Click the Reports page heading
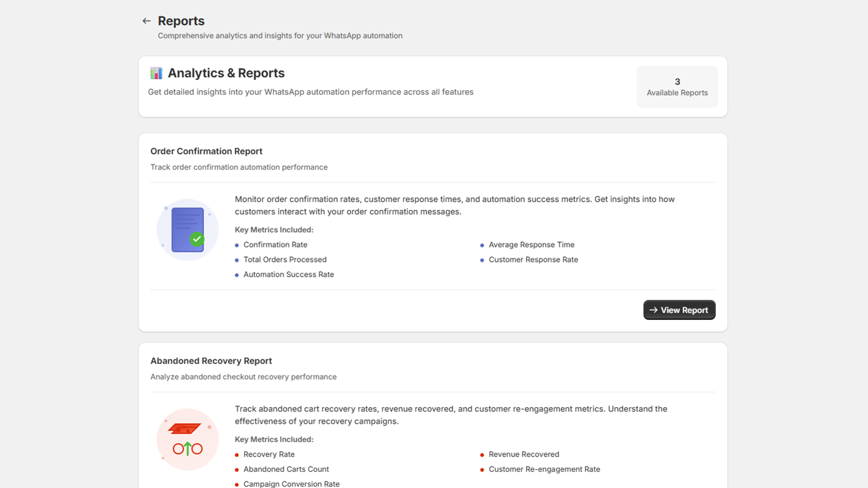Screen dimensions: 868x488 181,21
